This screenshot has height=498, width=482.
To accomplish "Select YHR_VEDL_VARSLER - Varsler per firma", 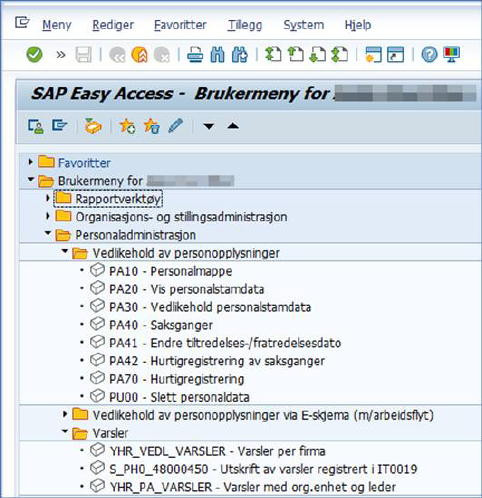I will 218,451.
